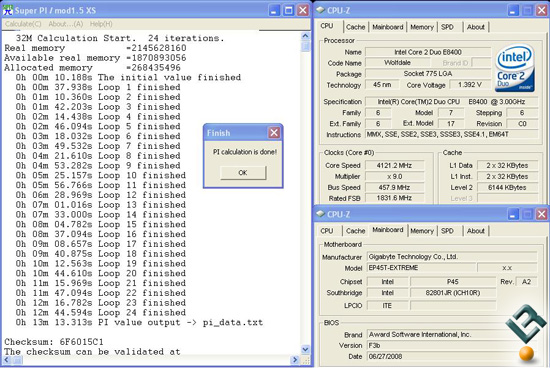550x368 pixels.
Task: Click the Package field 'Socket 775 LGA'
Action: click(428, 74)
